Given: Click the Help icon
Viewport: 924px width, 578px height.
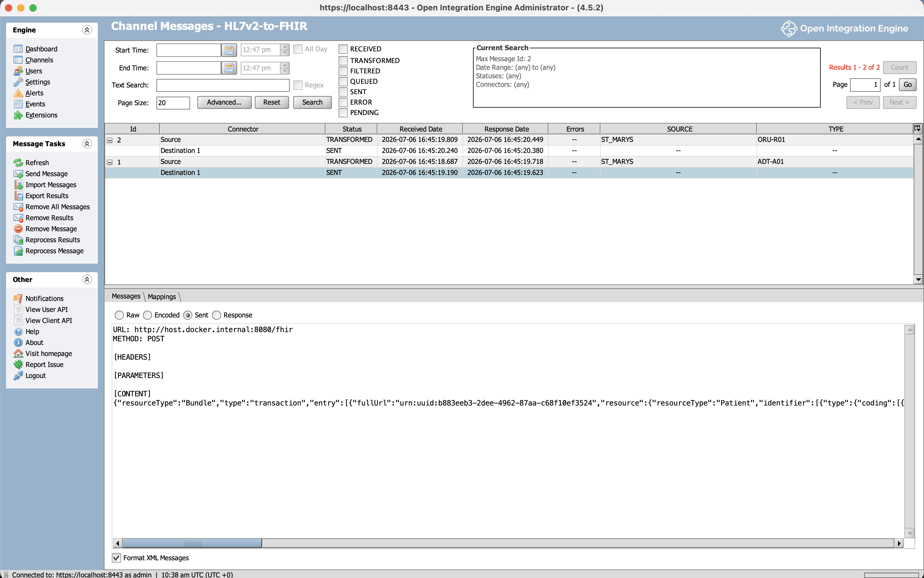Looking at the screenshot, I should click(x=18, y=332).
